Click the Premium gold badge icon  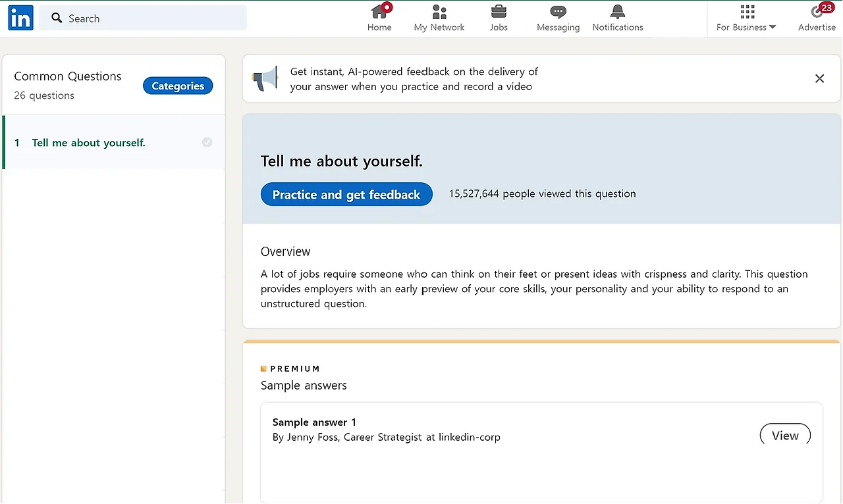(x=263, y=369)
